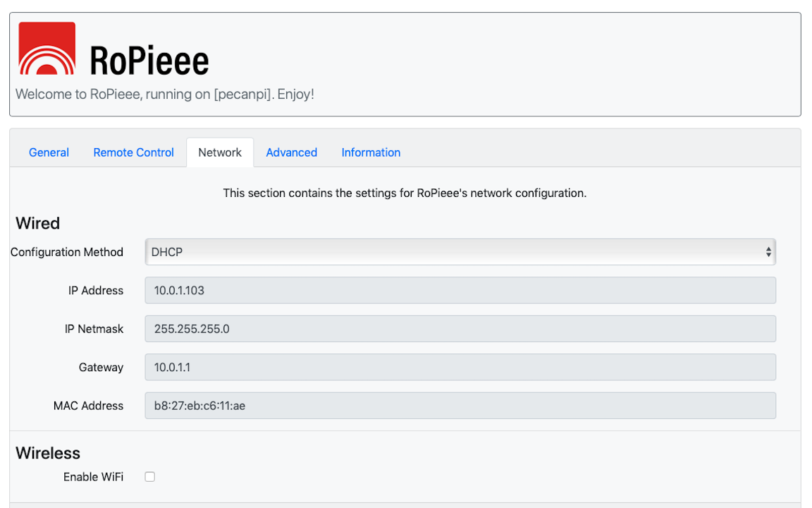The height and width of the screenshot is (508, 812).
Task: Focus the Gateway field showing 10.0.1.1
Action: click(460, 368)
